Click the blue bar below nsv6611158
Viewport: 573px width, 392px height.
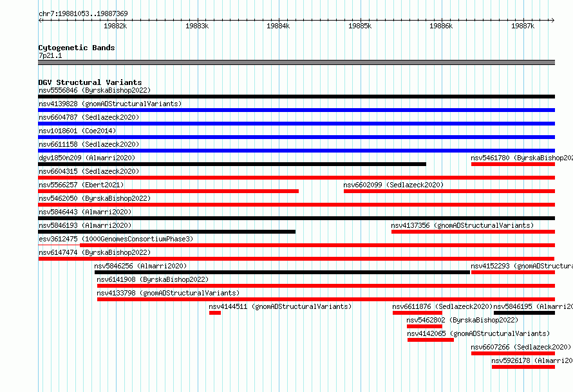point(296,151)
